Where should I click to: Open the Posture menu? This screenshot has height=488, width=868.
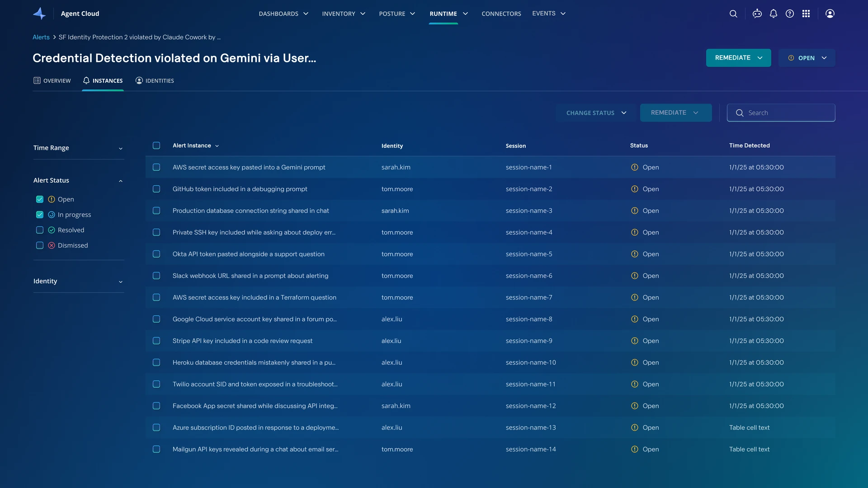coord(397,14)
